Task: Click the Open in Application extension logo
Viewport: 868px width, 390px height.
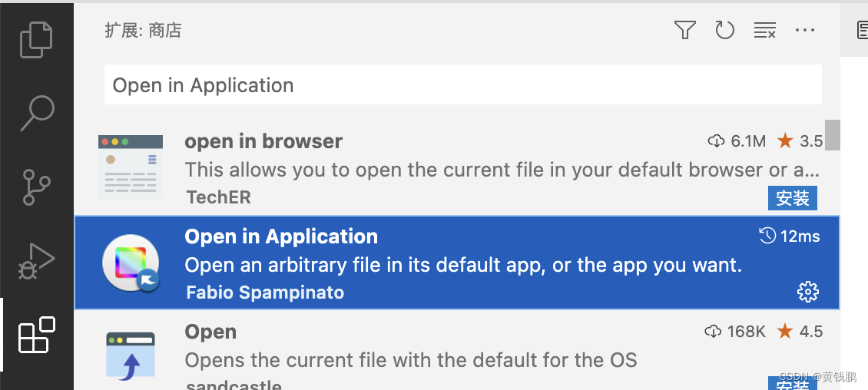Action: (131, 263)
